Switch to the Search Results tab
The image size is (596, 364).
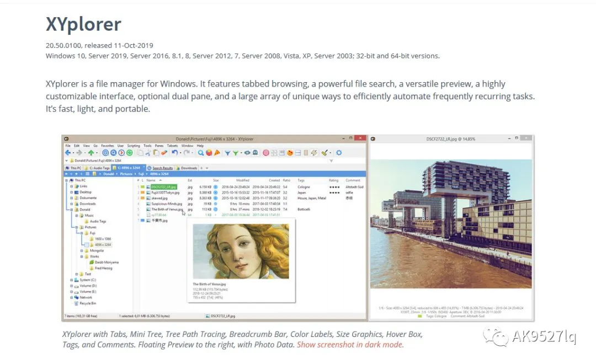point(159,168)
